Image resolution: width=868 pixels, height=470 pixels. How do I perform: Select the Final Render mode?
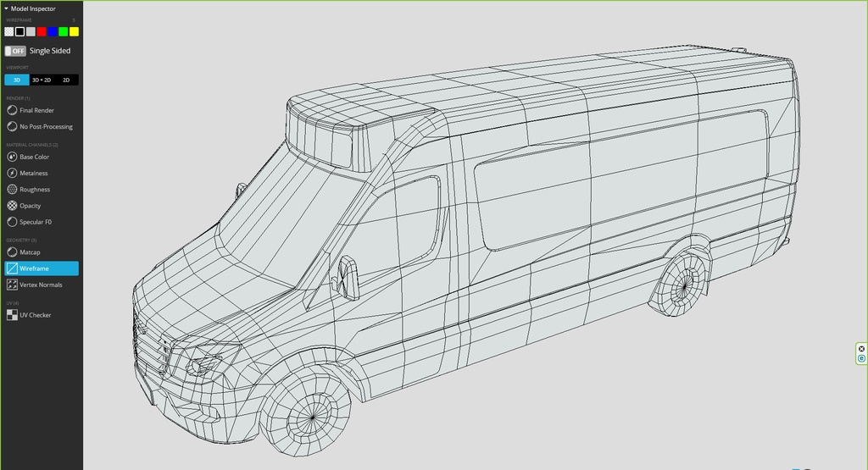[36, 110]
